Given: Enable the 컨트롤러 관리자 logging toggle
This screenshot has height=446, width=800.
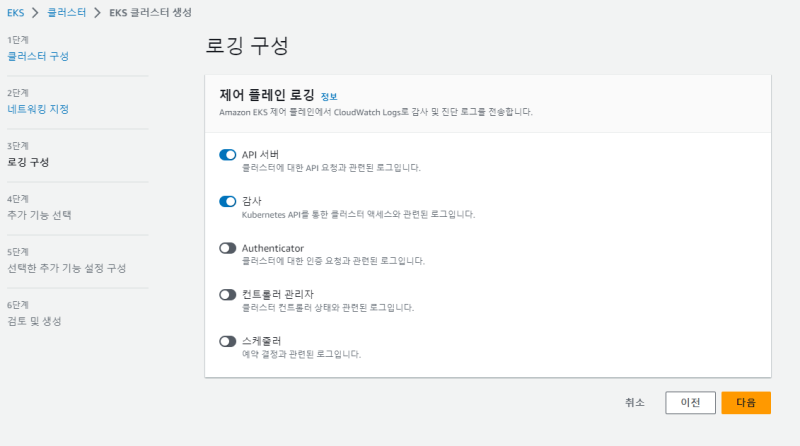Looking at the screenshot, I should click(227, 294).
